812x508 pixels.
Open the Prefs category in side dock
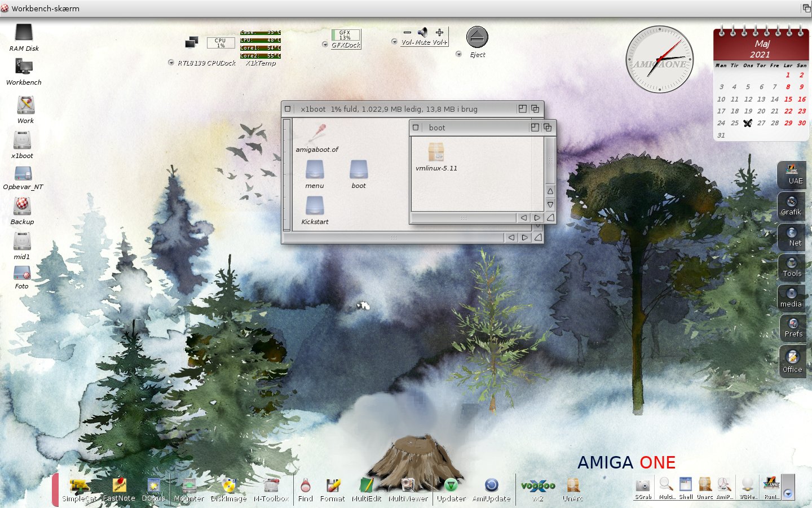coord(793,327)
